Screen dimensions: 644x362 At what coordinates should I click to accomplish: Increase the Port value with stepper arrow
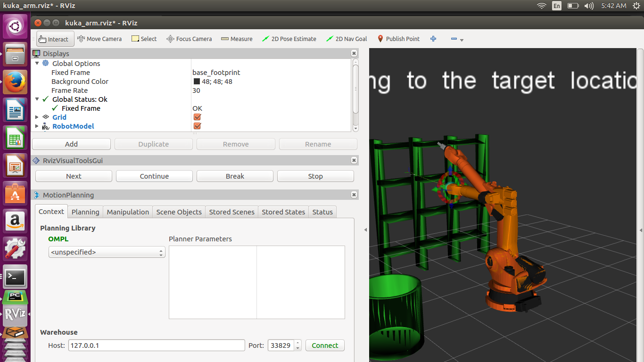tap(297, 343)
